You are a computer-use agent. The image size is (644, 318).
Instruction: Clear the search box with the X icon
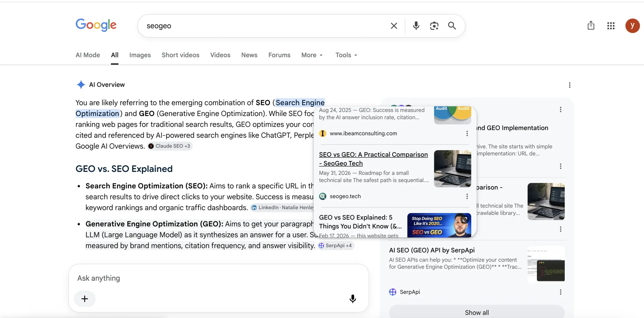pyautogui.click(x=394, y=26)
